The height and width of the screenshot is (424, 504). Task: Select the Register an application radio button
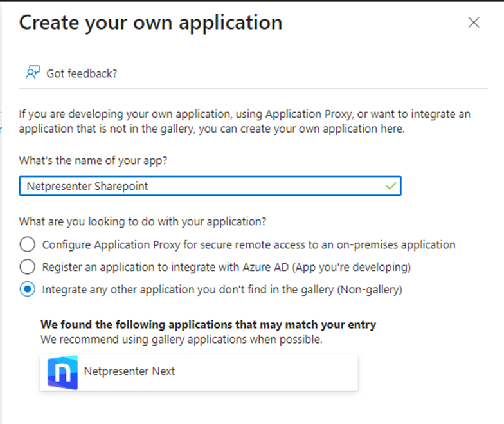tap(28, 267)
